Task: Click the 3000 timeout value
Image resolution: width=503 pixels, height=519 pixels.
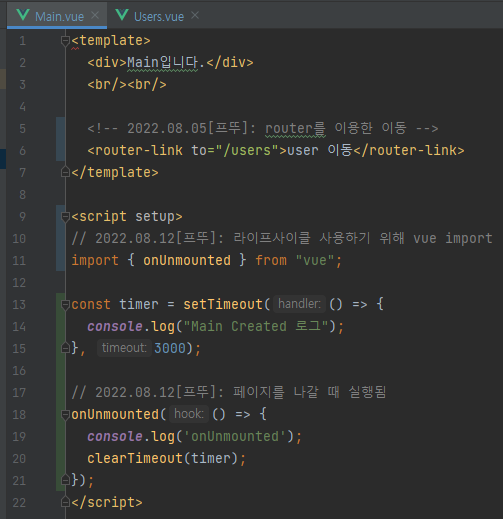Action: point(170,348)
